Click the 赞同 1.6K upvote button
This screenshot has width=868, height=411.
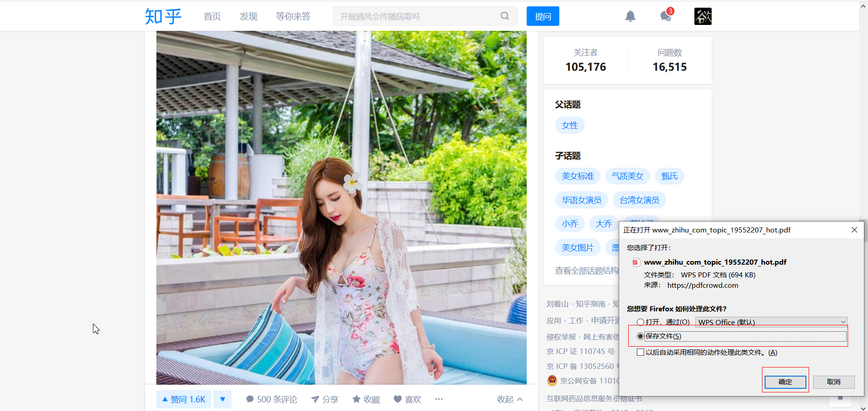[x=184, y=399]
